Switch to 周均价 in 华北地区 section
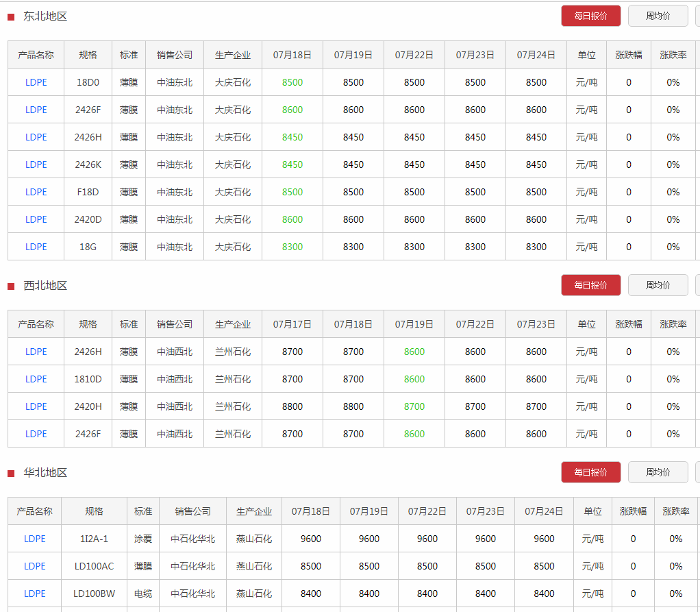Viewport: 700px width, 612px height. (658, 473)
